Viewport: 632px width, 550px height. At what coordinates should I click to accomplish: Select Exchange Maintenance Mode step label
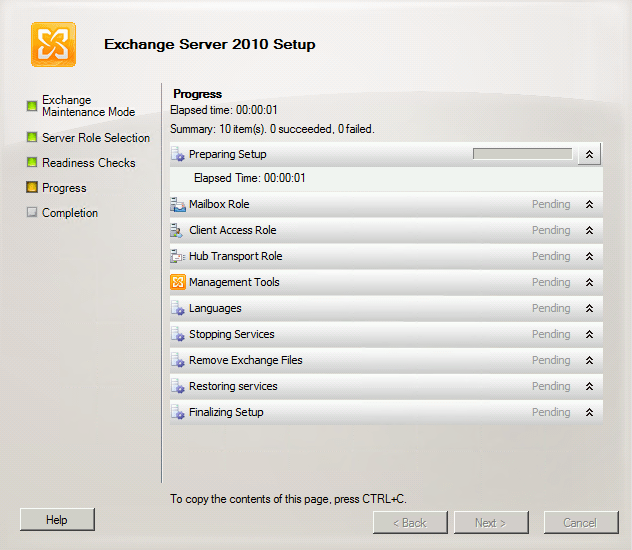coord(89,106)
